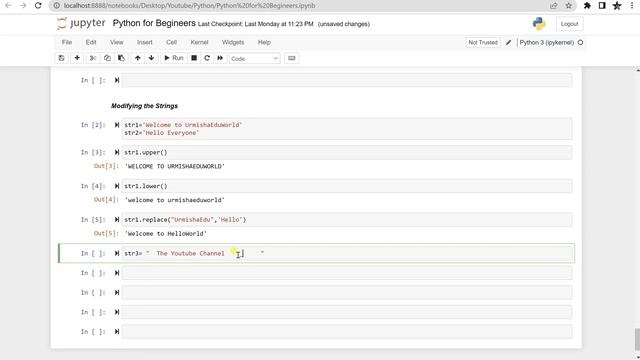
Task: Click output 'Welcome to HelloWorld'
Action: tap(166, 233)
